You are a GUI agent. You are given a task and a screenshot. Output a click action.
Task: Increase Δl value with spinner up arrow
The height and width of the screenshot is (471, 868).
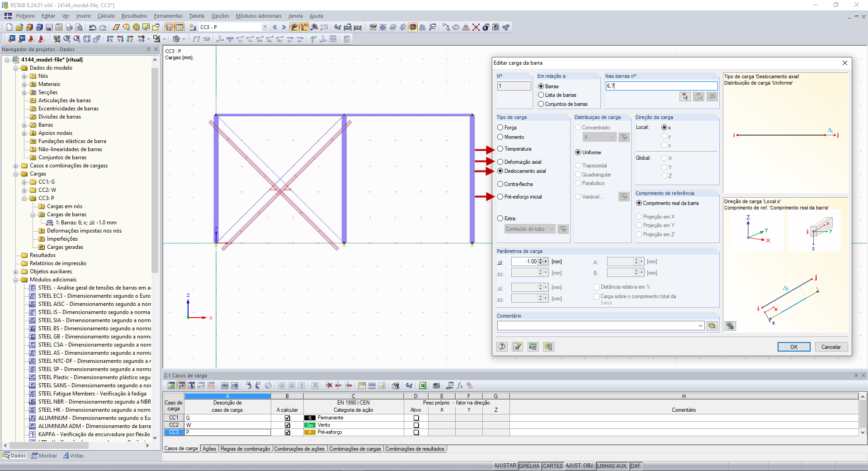point(540,260)
